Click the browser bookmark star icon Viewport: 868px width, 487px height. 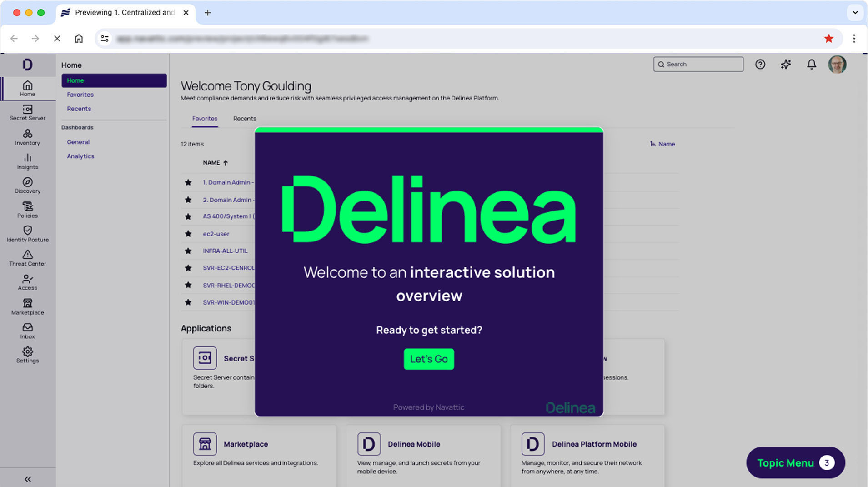(829, 39)
